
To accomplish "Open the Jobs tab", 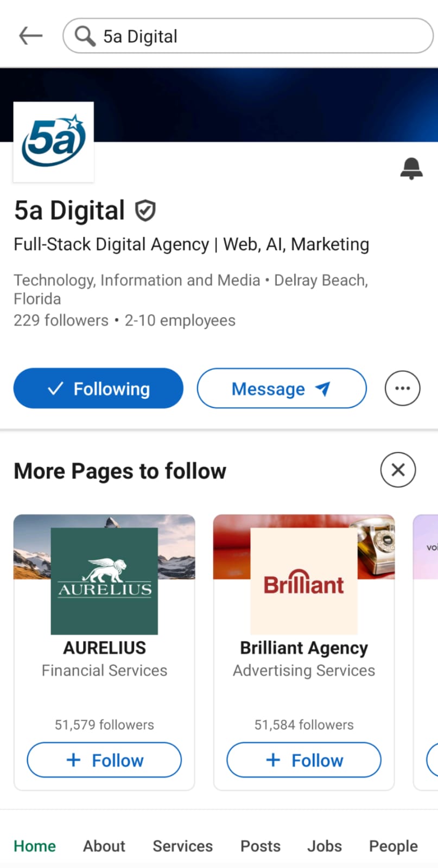I will click(x=325, y=846).
